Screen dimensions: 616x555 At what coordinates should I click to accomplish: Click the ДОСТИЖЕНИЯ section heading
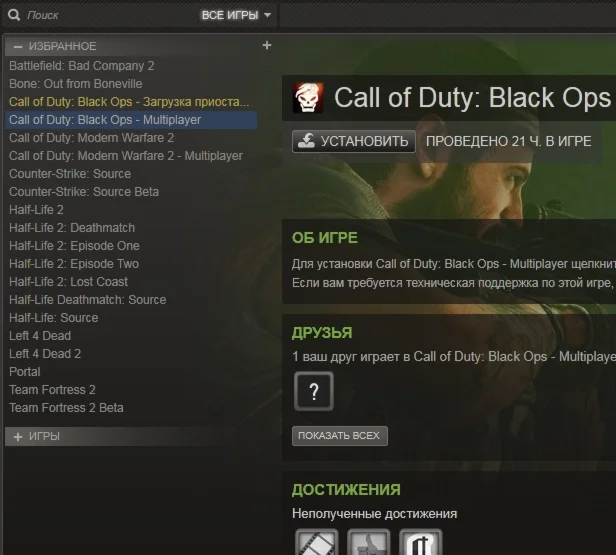tap(346, 490)
